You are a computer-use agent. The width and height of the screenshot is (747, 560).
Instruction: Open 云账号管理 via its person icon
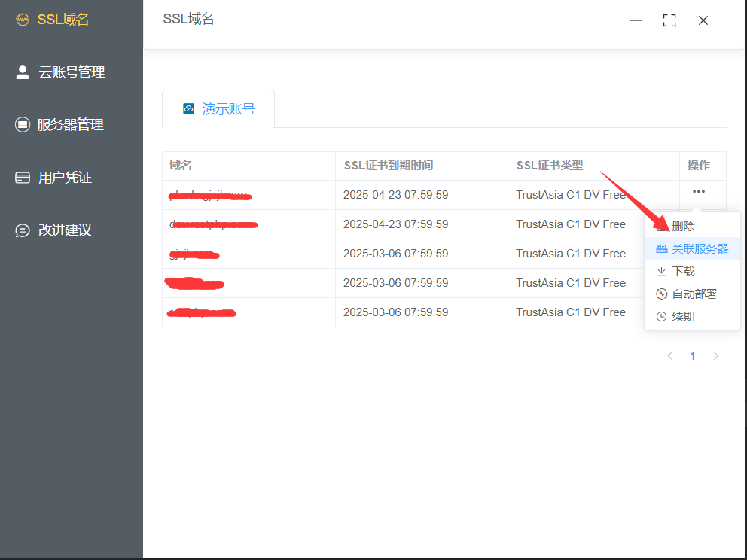coord(23,72)
